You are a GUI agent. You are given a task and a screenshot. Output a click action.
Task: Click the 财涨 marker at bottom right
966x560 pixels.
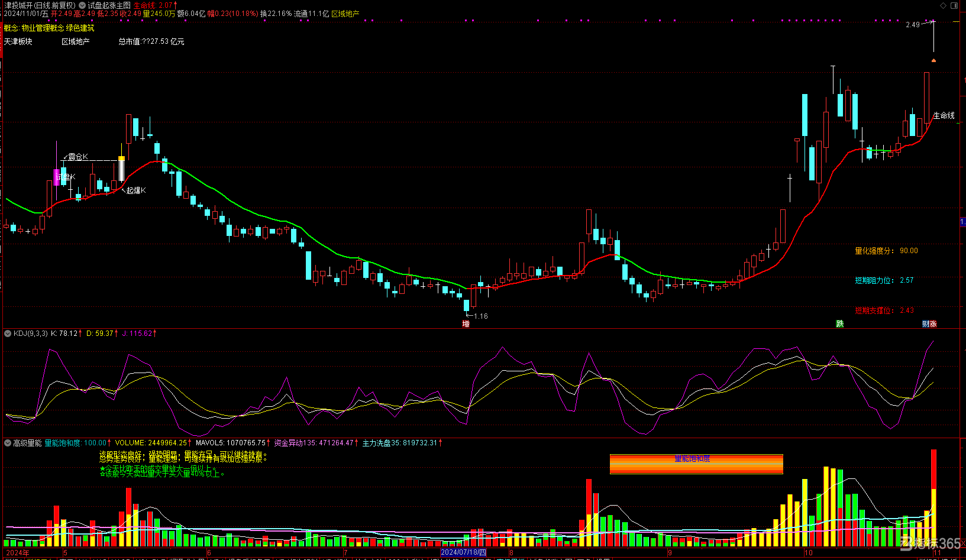click(x=929, y=324)
